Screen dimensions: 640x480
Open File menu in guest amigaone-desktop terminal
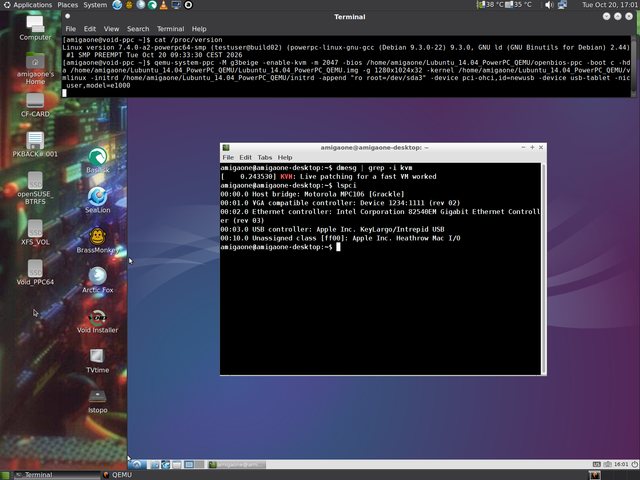coord(228,158)
